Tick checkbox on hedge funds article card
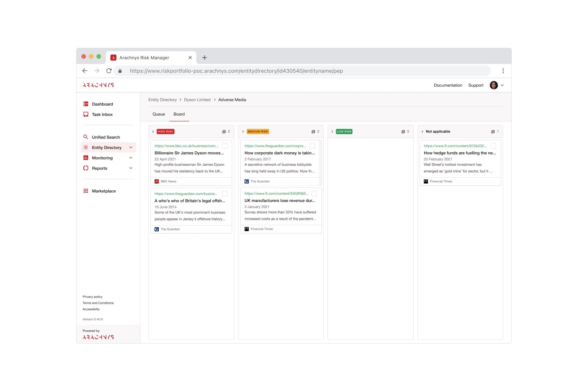 (x=493, y=146)
